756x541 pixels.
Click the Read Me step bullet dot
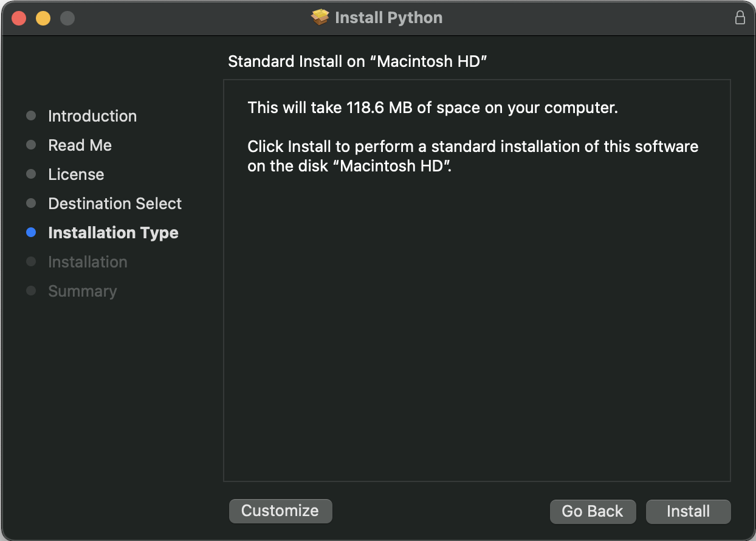coord(31,145)
